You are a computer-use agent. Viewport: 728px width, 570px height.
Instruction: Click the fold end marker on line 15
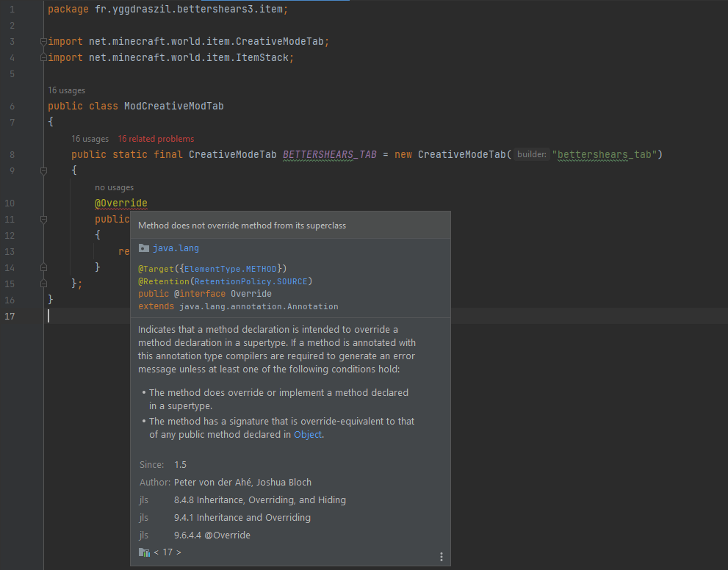pyautogui.click(x=43, y=284)
